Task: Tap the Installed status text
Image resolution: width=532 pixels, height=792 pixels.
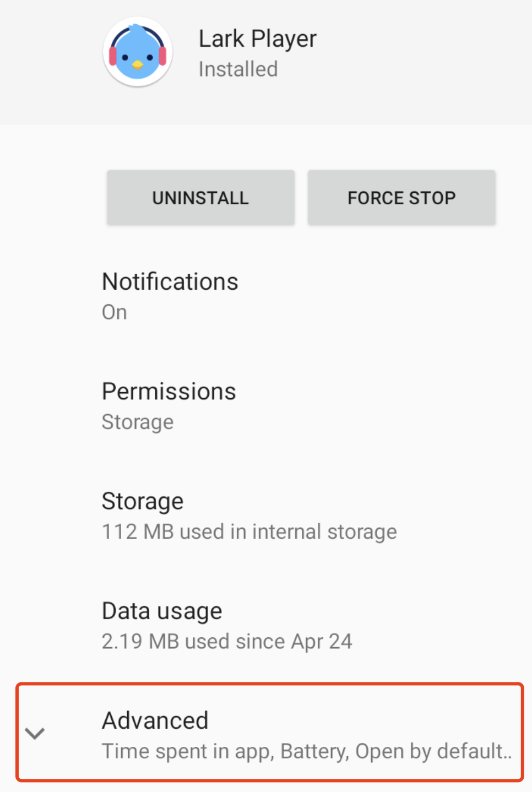Action: point(238,69)
